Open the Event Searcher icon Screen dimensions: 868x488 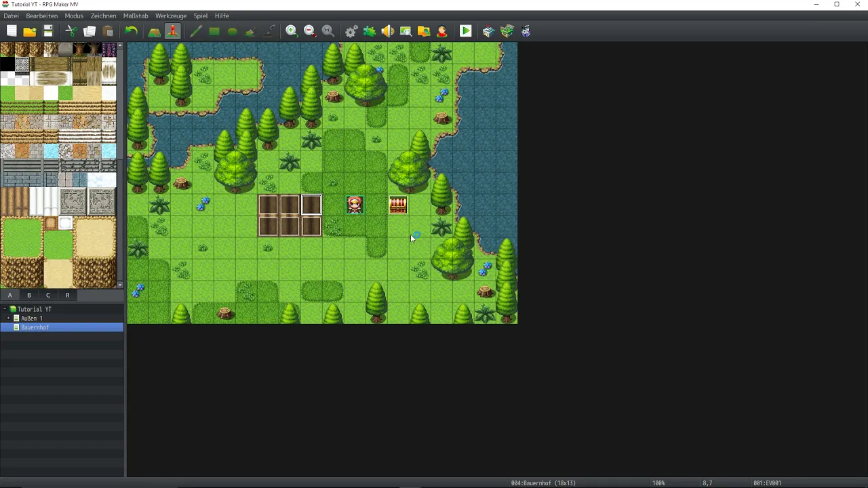tap(406, 31)
